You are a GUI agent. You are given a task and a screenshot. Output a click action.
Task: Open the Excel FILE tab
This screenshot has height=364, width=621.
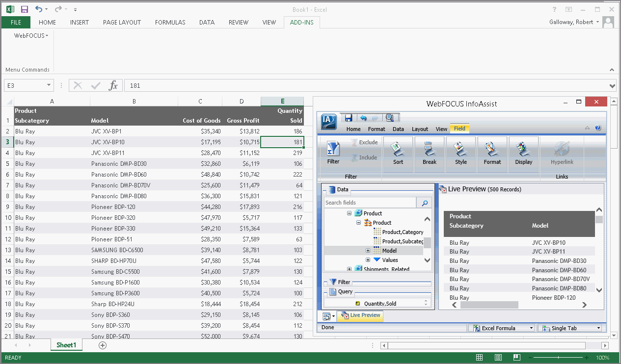pos(16,22)
